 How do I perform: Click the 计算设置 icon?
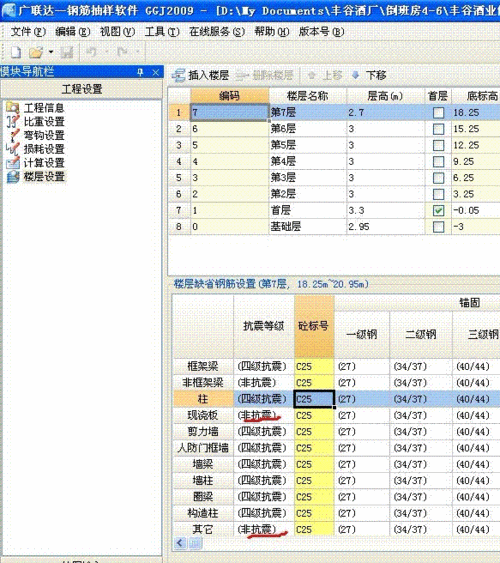point(13,163)
